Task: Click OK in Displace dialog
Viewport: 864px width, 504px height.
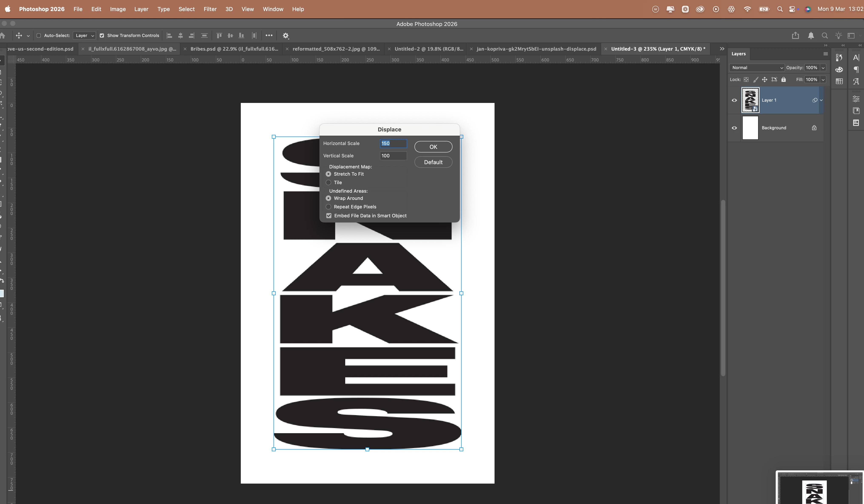Action: point(433,147)
